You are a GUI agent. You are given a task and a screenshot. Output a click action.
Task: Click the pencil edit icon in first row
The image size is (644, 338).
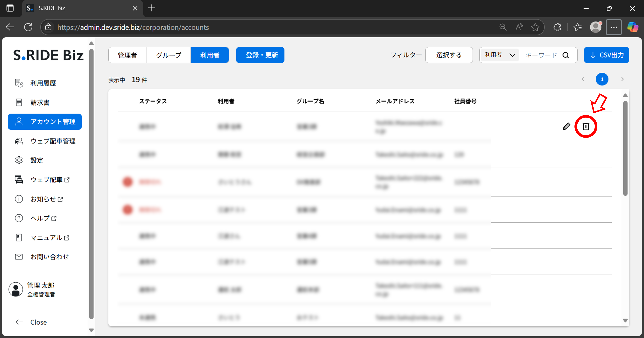(x=566, y=126)
